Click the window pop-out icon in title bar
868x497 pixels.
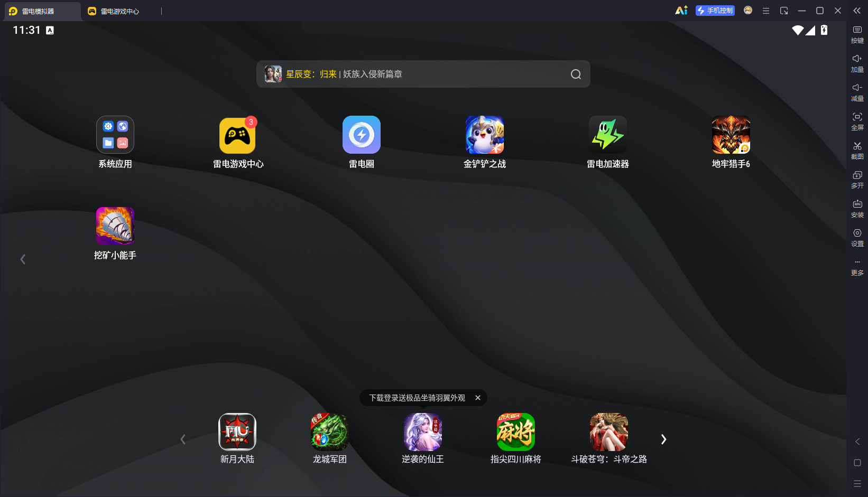[784, 11]
